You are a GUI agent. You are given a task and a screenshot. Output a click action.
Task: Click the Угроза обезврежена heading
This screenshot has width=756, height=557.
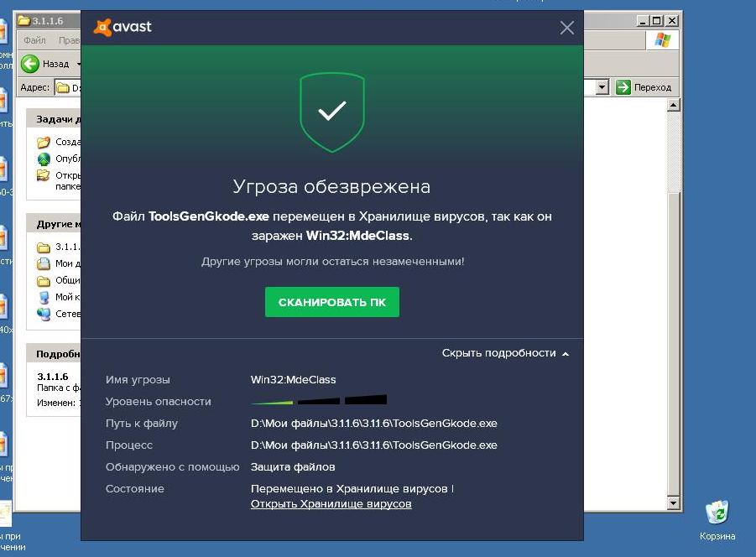coord(331,187)
